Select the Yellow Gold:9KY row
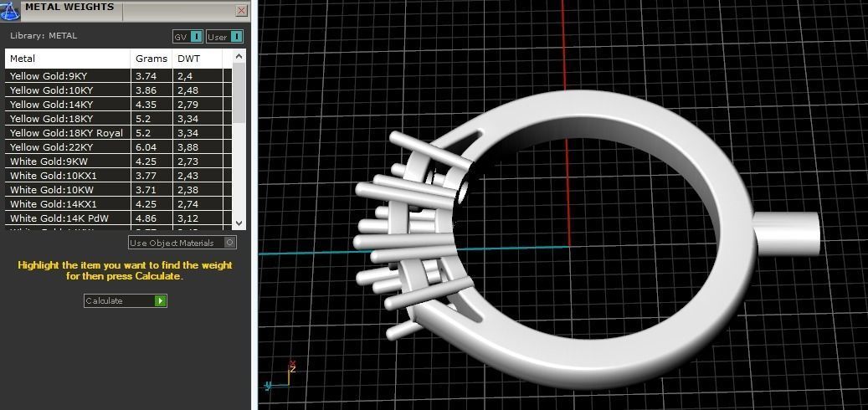Image resolution: width=868 pixels, height=410 pixels. point(119,76)
